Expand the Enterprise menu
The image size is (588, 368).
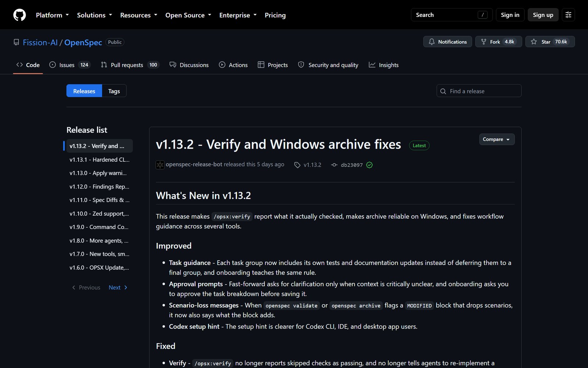pyautogui.click(x=238, y=15)
